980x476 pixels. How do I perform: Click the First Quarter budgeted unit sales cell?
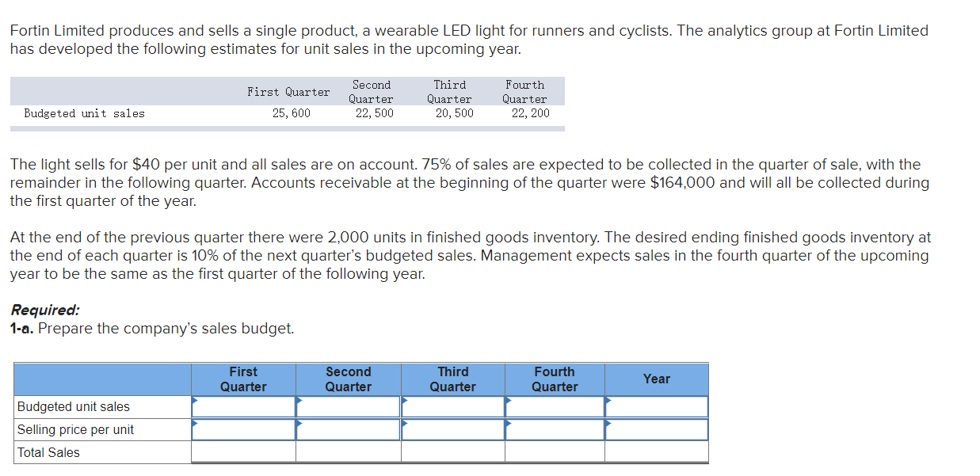pyautogui.click(x=243, y=406)
